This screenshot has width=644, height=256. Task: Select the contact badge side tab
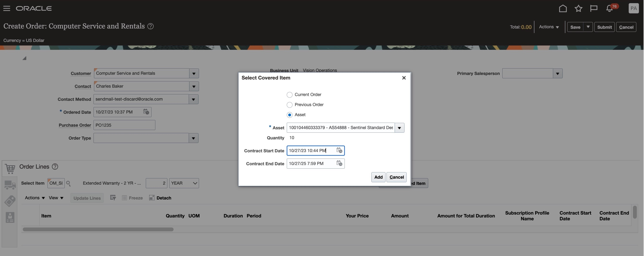click(10, 217)
